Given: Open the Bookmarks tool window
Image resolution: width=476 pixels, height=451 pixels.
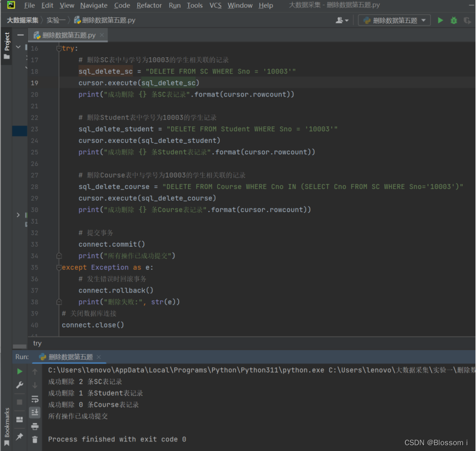Looking at the screenshot, I should 7,427.
